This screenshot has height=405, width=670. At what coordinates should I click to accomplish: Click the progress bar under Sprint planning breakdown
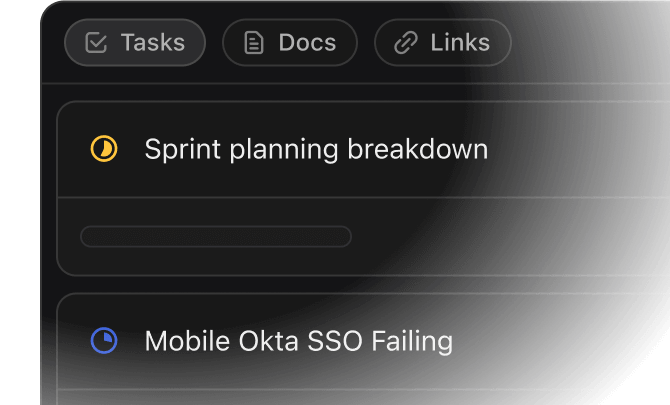pyautogui.click(x=216, y=237)
